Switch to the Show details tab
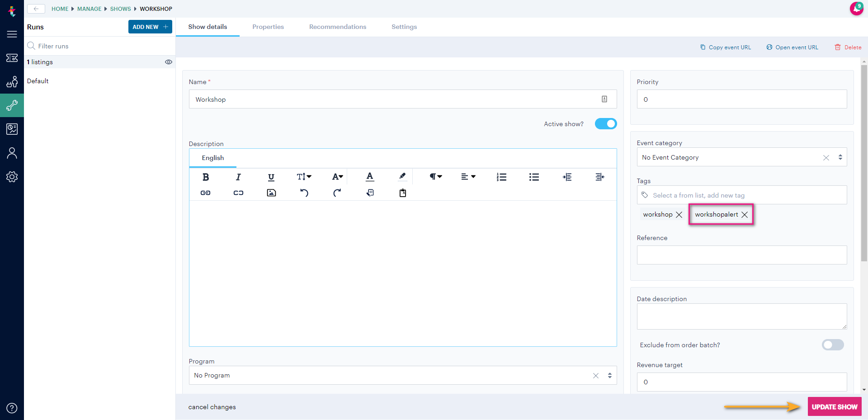 point(208,27)
